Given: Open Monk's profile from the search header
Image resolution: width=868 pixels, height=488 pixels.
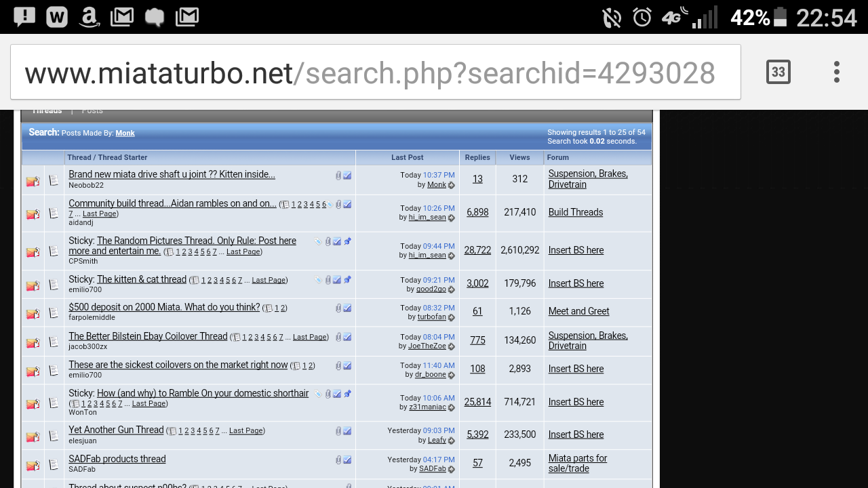Looking at the screenshot, I should point(125,134).
